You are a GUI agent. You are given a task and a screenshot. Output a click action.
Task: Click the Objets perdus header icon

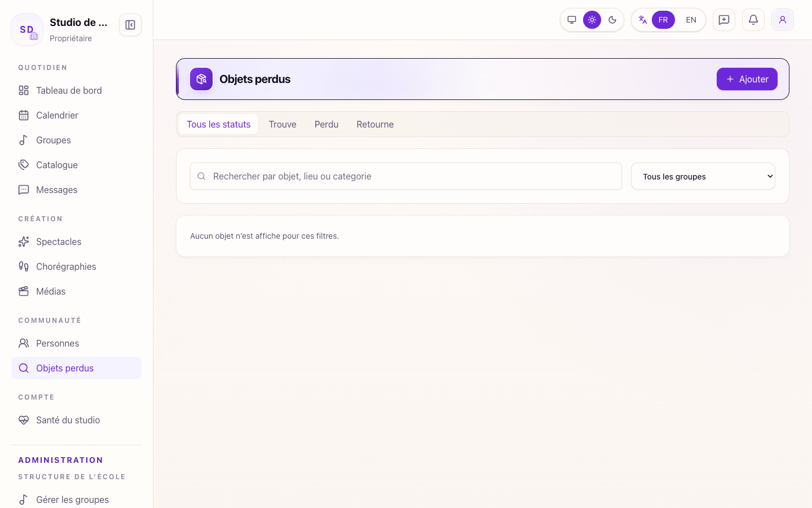click(x=201, y=79)
